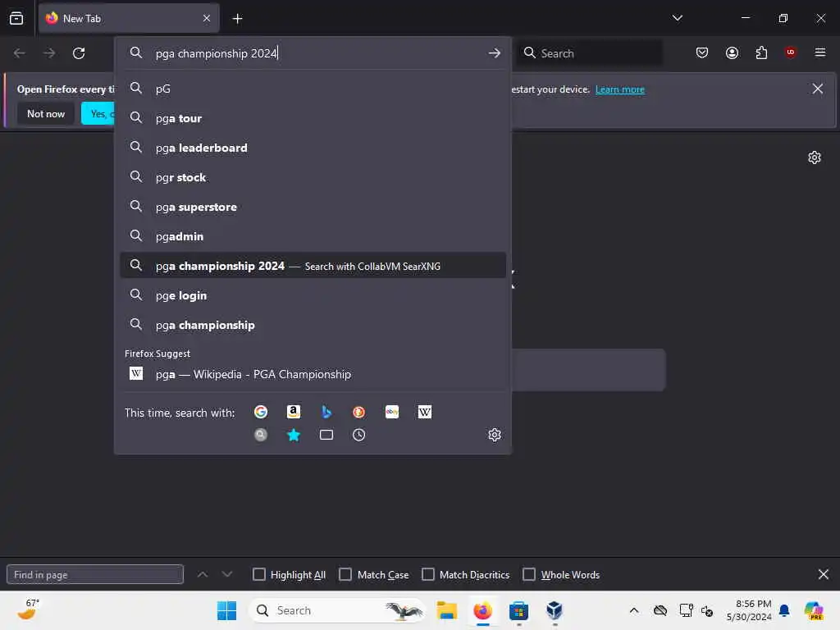Go forward to the next page
The width and height of the screenshot is (840, 630).
[x=48, y=53]
